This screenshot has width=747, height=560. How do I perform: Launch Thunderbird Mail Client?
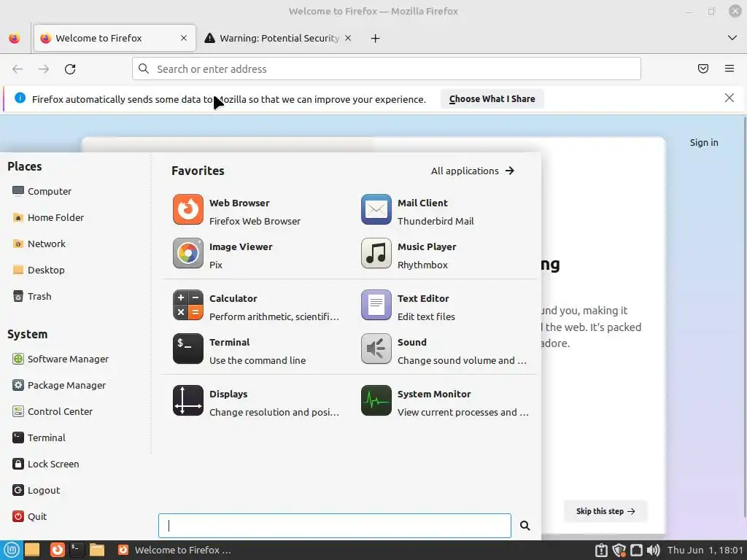click(x=444, y=211)
